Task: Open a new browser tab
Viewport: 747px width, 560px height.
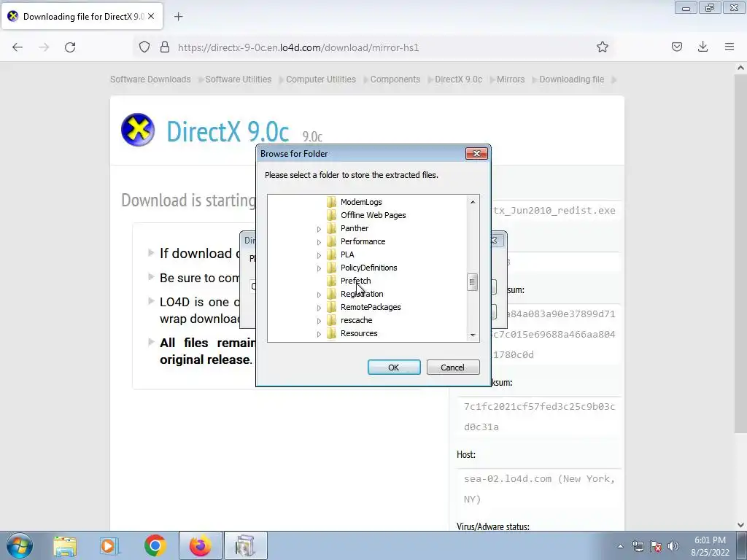Action: 178,17
